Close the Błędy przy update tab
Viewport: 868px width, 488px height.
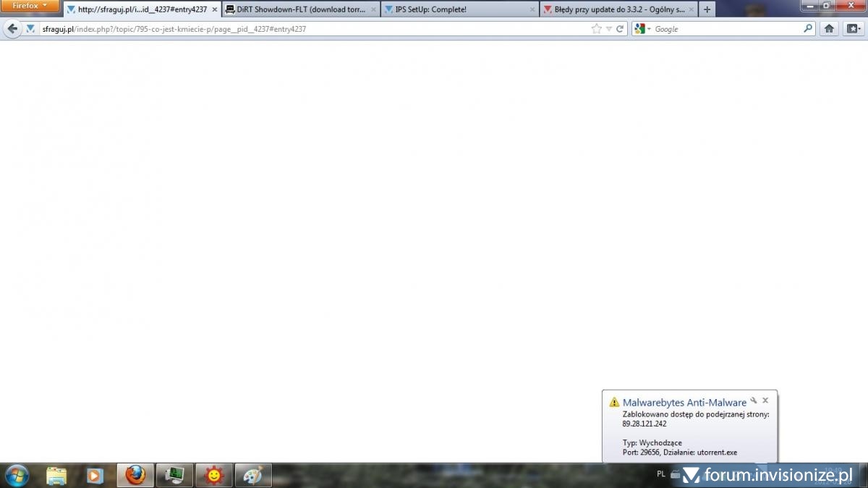click(x=692, y=9)
